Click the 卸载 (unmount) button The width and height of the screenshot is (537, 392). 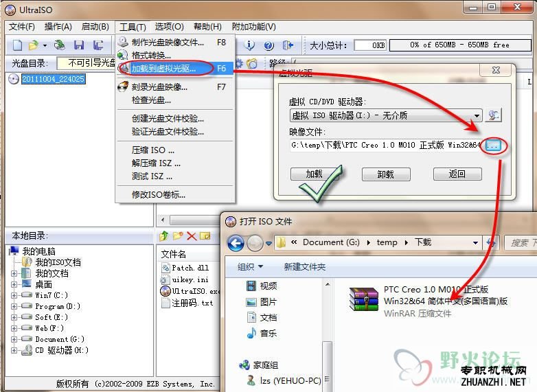(386, 174)
